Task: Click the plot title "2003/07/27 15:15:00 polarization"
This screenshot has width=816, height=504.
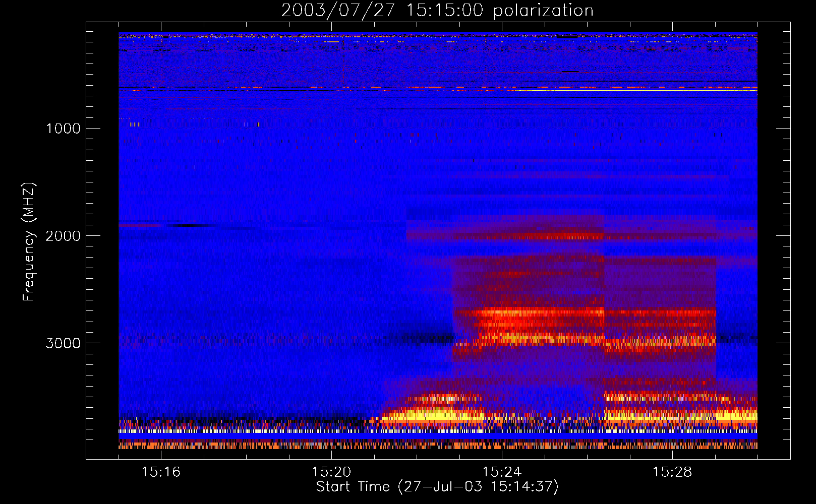Action: [437, 11]
